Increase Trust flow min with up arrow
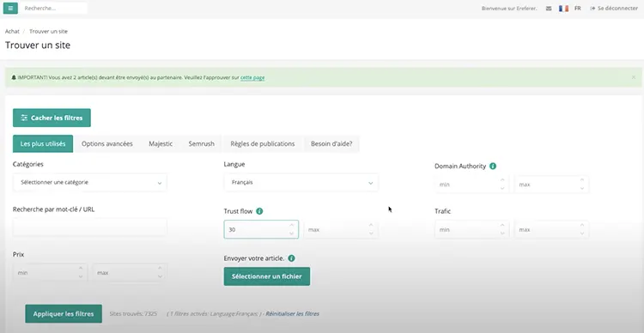644x333 pixels. click(x=292, y=226)
